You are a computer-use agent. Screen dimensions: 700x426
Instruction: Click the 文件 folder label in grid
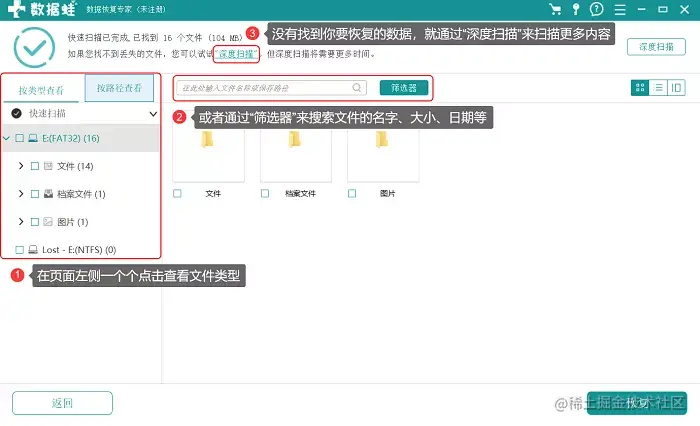click(213, 193)
